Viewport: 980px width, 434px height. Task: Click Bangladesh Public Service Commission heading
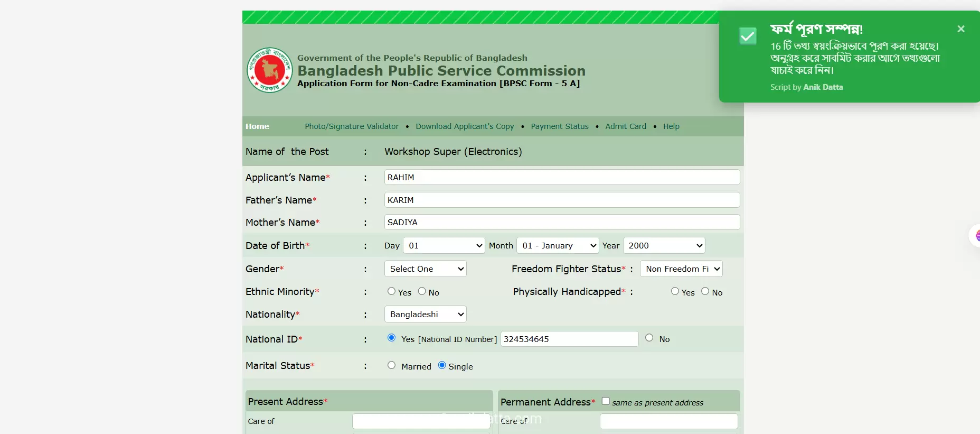(441, 71)
